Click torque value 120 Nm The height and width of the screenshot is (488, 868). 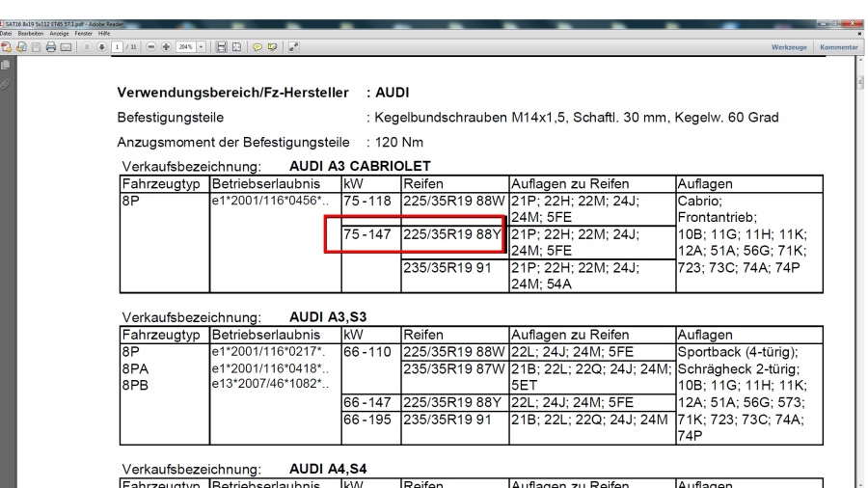399,142
